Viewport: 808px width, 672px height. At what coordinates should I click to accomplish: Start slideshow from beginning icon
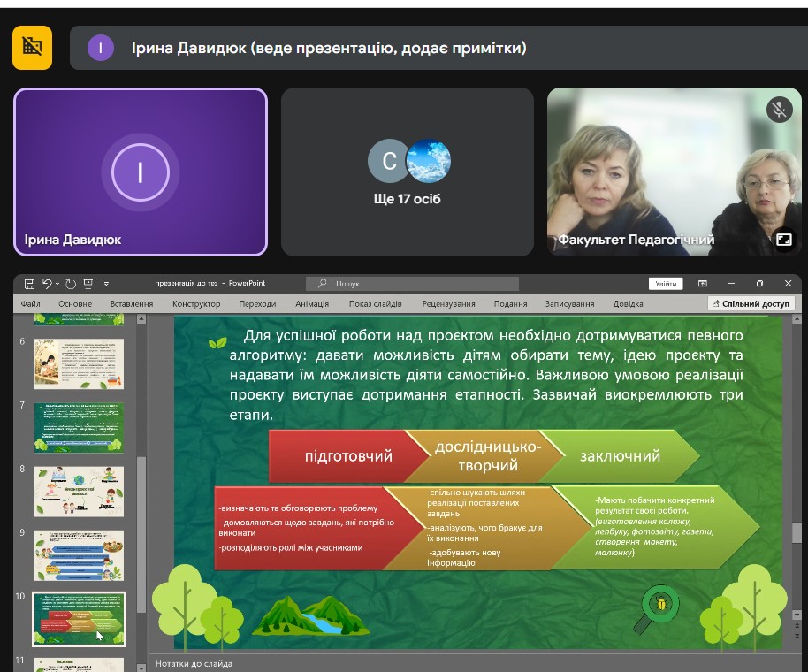click(x=88, y=284)
